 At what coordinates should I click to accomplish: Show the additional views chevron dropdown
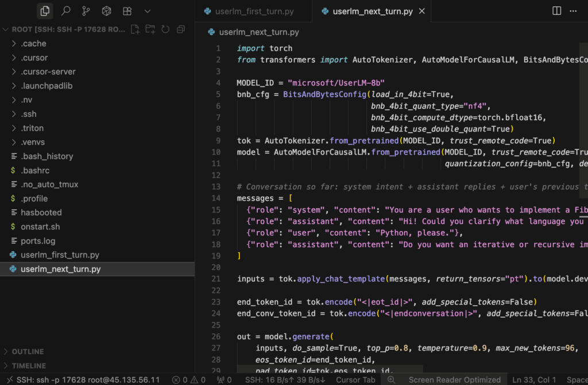click(x=148, y=11)
